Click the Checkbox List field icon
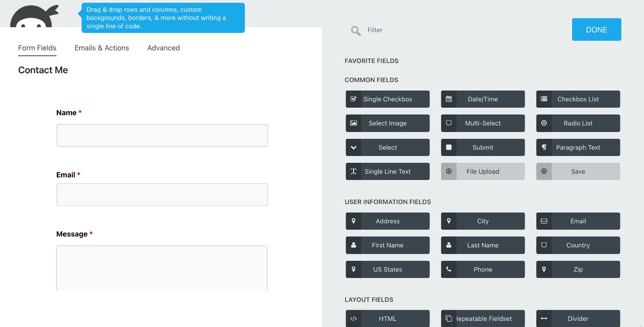The image size is (644, 327). coord(544,99)
